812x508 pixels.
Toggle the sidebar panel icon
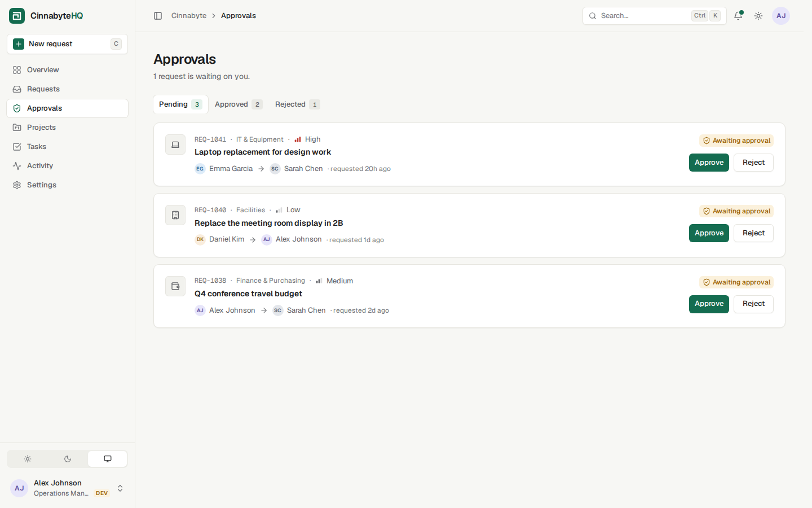(x=158, y=16)
